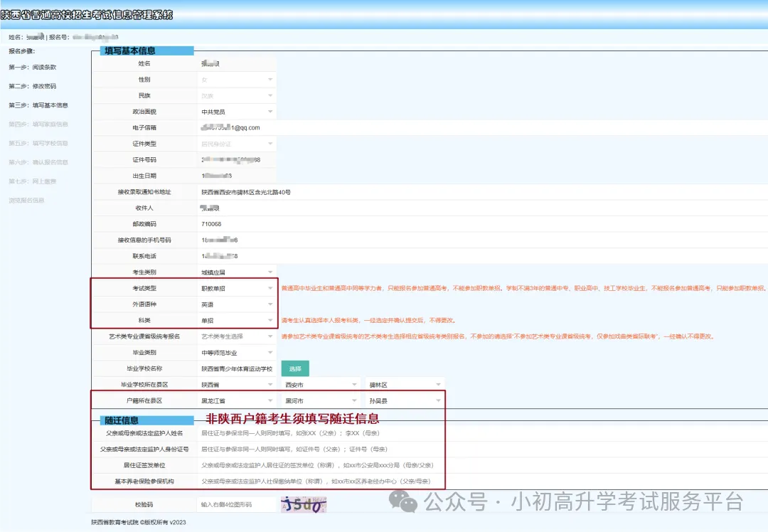The image size is (768, 532).
Task: Go to 第二步：修改密码
Action: (32, 86)
